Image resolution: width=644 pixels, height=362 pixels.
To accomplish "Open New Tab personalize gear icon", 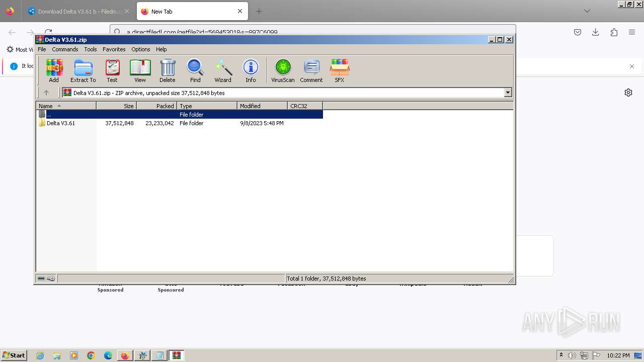I will click(628, 93).
